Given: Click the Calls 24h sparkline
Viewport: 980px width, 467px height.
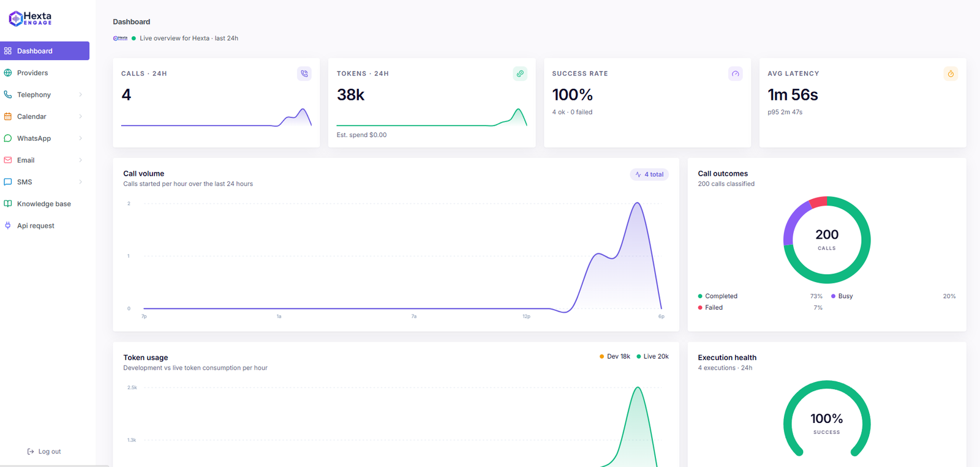Looking at the screenshot, I should click(x=216, y=118).
